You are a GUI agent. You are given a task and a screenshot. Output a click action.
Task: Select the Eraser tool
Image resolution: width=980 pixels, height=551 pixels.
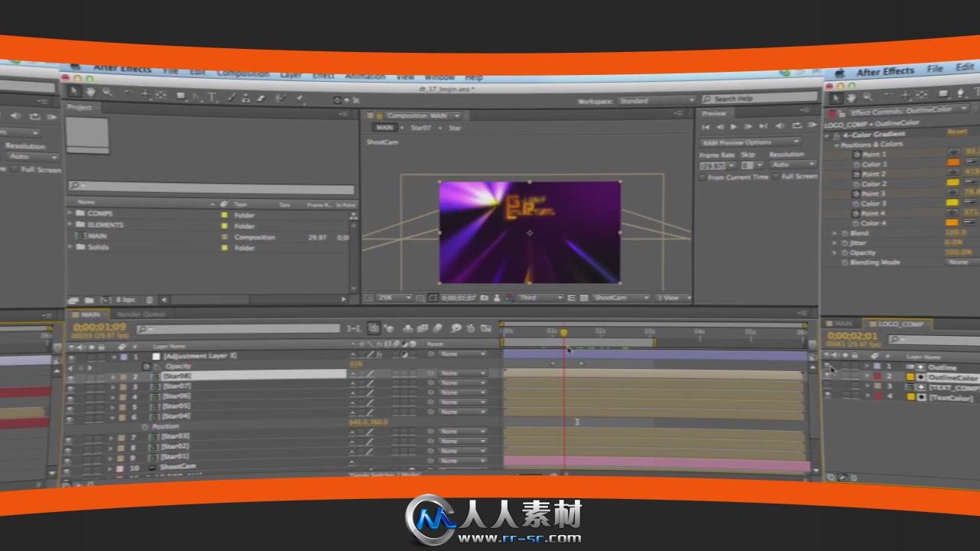261,98
